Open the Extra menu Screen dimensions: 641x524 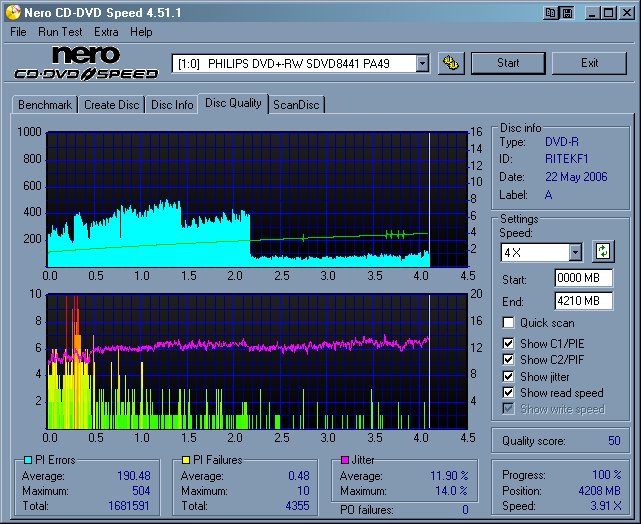(106, 32)
